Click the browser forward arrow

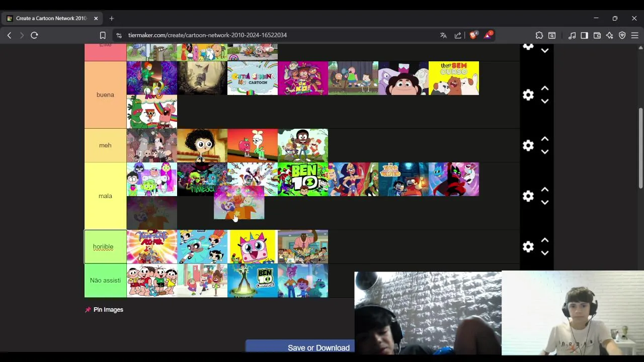click(x=22, y=35)
